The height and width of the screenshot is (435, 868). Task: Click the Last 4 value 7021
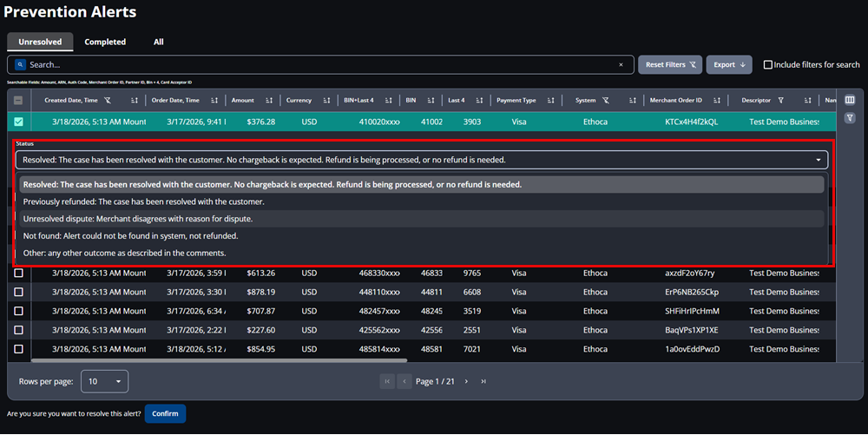pos(472,349)
